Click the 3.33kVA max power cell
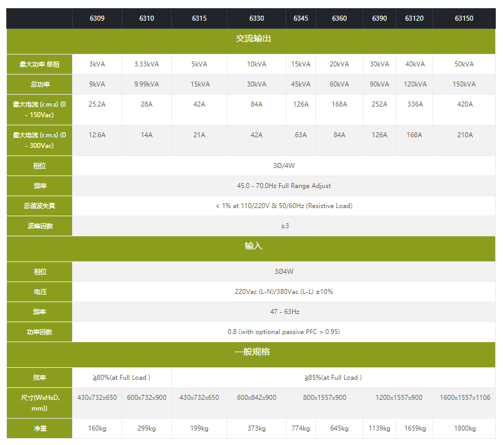Image resolution: width=504 pixels, height=445 pixels. [146, 64]
